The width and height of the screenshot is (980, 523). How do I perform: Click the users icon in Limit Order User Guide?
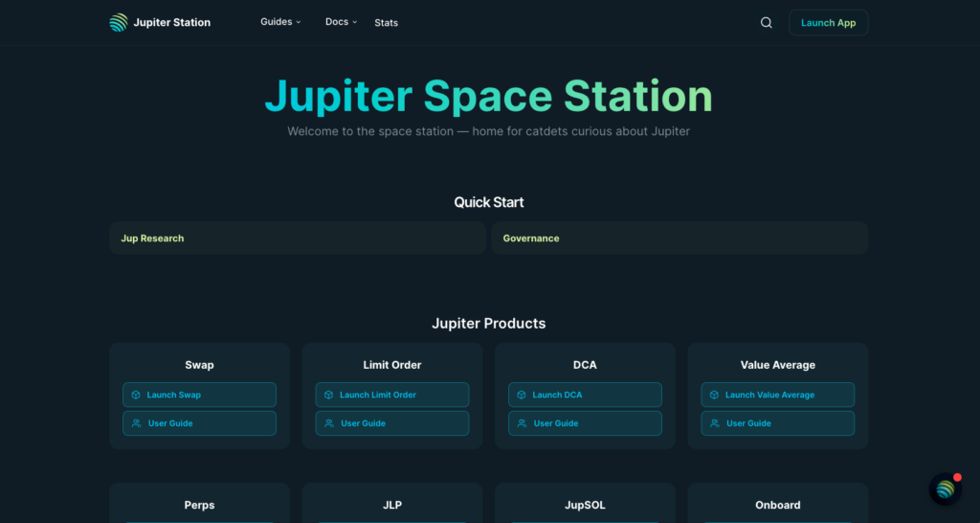(329, 423)
